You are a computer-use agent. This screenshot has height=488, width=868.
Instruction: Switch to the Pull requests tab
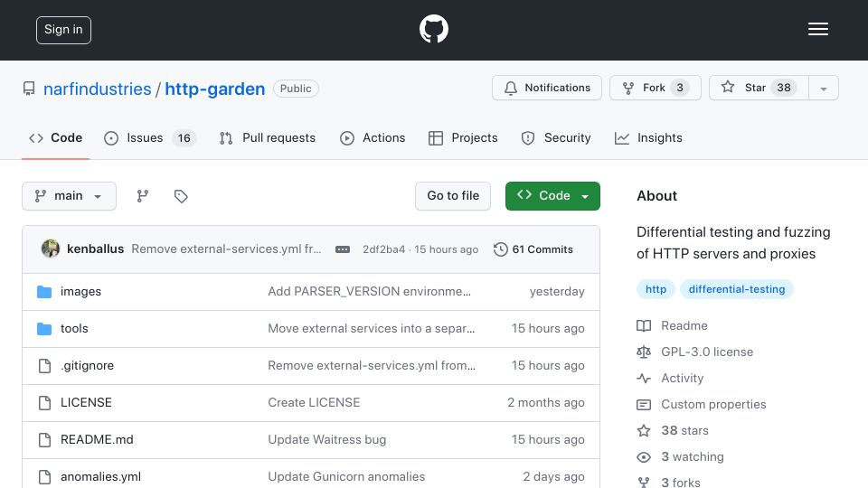(268, 137)
